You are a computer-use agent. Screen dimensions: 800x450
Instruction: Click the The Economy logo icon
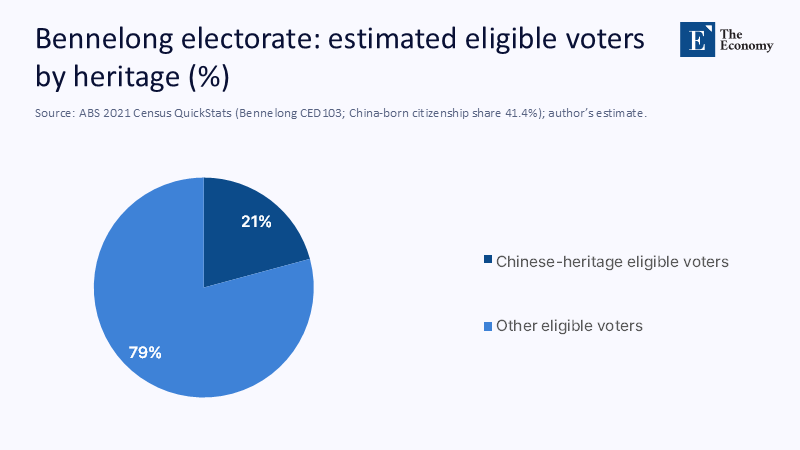tap(699, 39)
